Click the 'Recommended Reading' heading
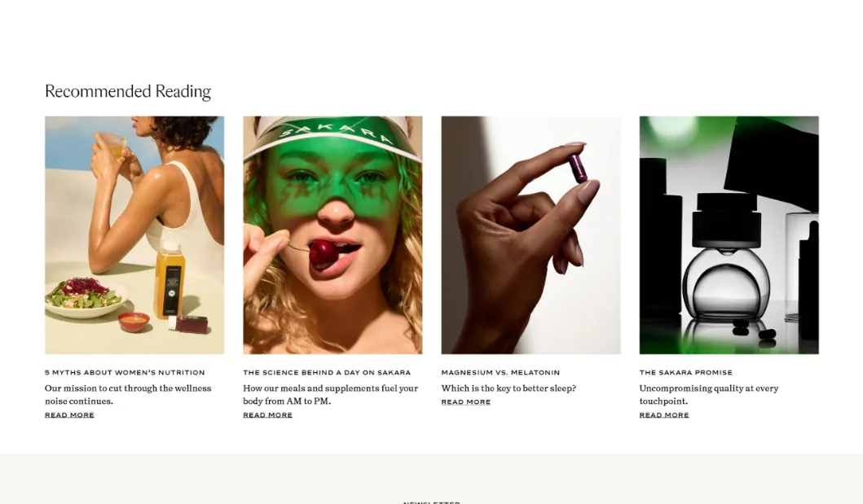 (128, 91)
